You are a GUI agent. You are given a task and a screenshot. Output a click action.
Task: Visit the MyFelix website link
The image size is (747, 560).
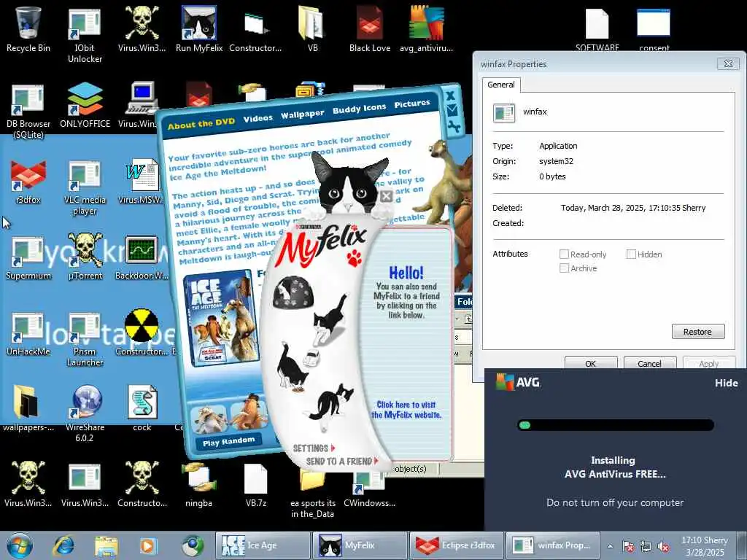click(x=406, y=410)
